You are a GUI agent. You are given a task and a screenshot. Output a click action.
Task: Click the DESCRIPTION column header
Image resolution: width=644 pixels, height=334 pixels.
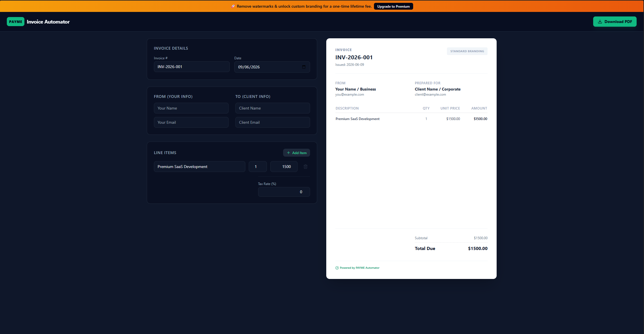[347, 108]
